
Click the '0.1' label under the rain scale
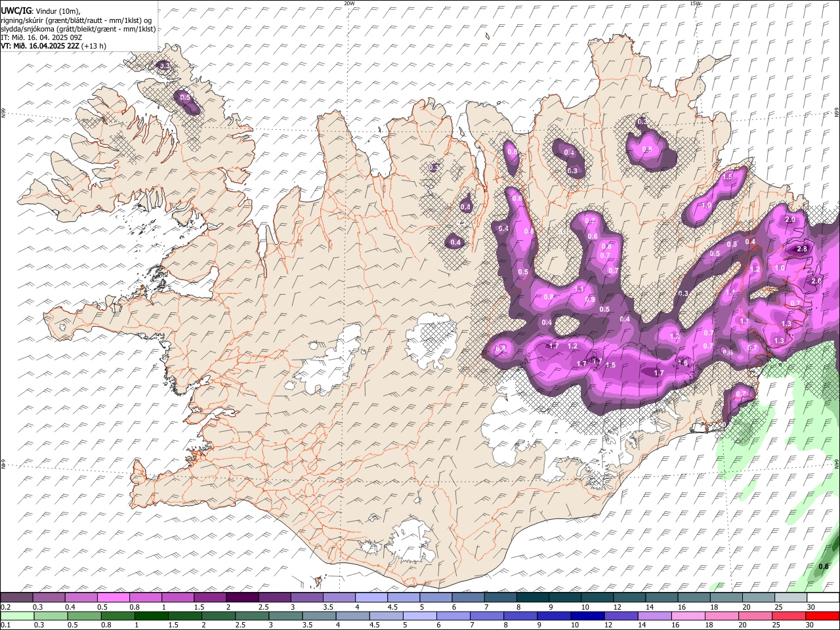[5, 625]
